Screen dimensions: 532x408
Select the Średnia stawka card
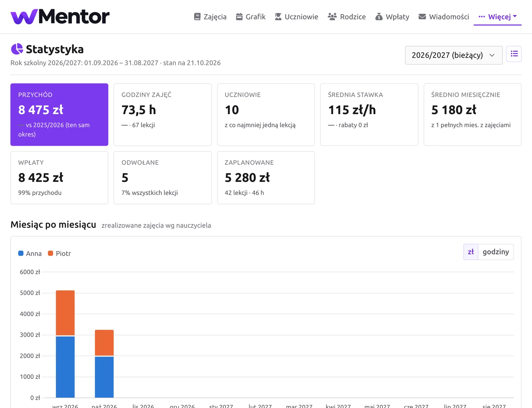[369, 114]
